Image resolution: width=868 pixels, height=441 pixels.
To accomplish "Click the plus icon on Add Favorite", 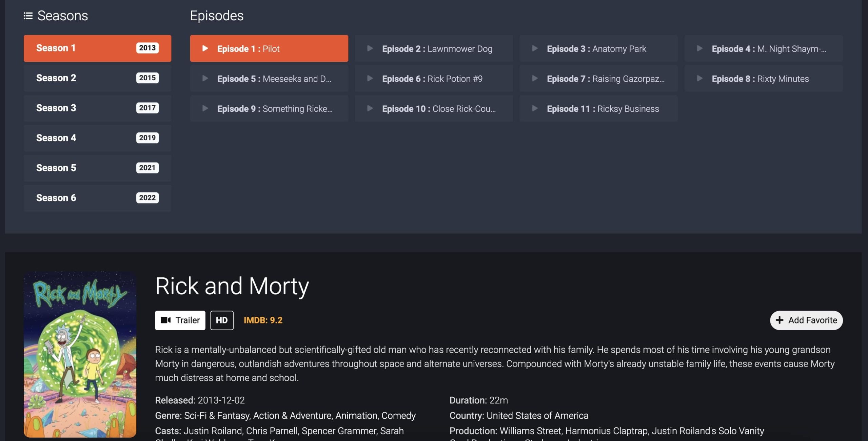I will tap(780, 320).
